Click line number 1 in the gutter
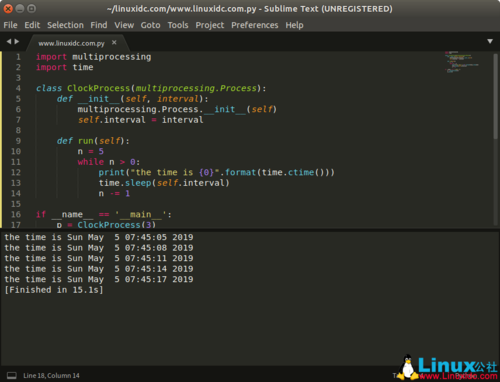500x382 pixels. 18,57
